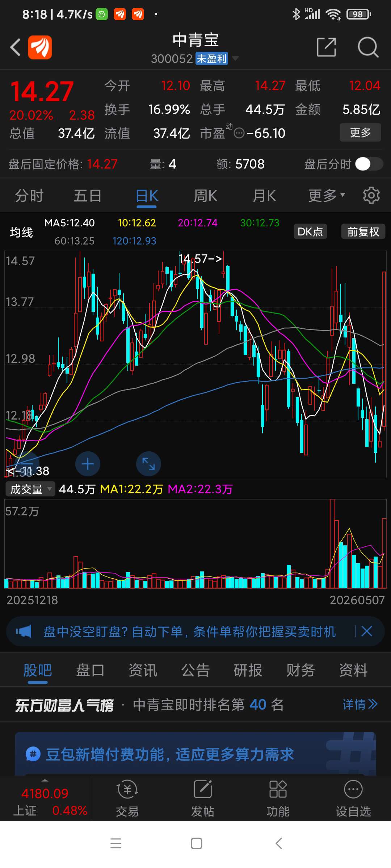Tap the MA1:22.2万 volume value
The width and height of the screenshot is (391, 868).
point(132,489)
